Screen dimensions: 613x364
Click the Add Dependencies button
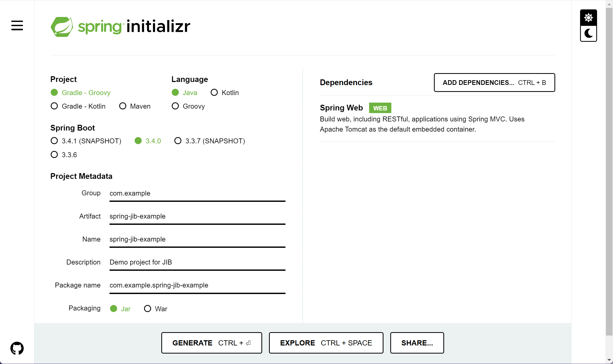[494, 83]
